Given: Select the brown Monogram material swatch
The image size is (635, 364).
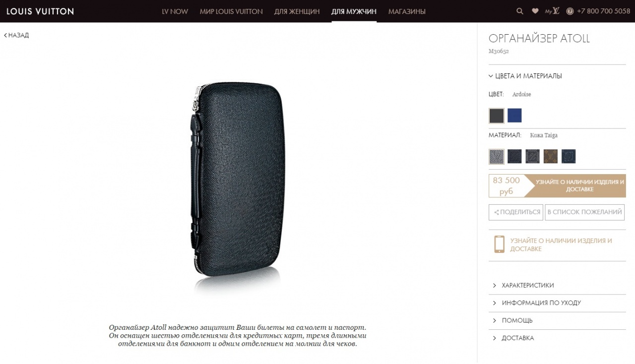Looking at the screenshot, I should pyautogui.click(x=551, y=157).
